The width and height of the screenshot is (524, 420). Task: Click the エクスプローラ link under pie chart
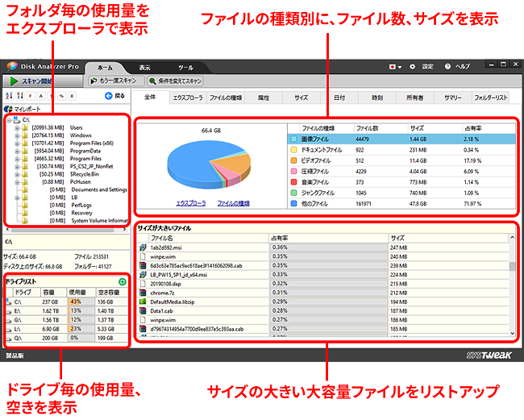tap(191, 203)
